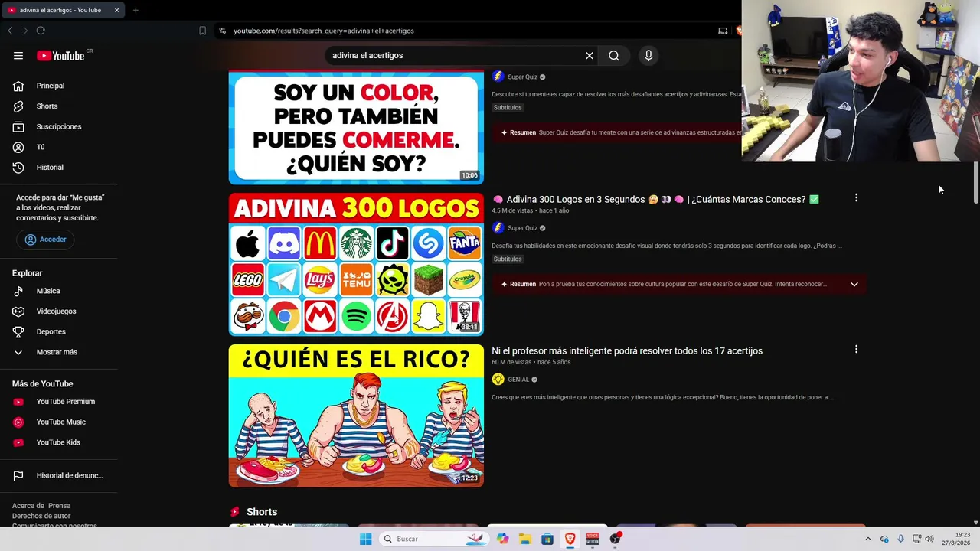Bookmark this page in the address bar

(202, 31)
